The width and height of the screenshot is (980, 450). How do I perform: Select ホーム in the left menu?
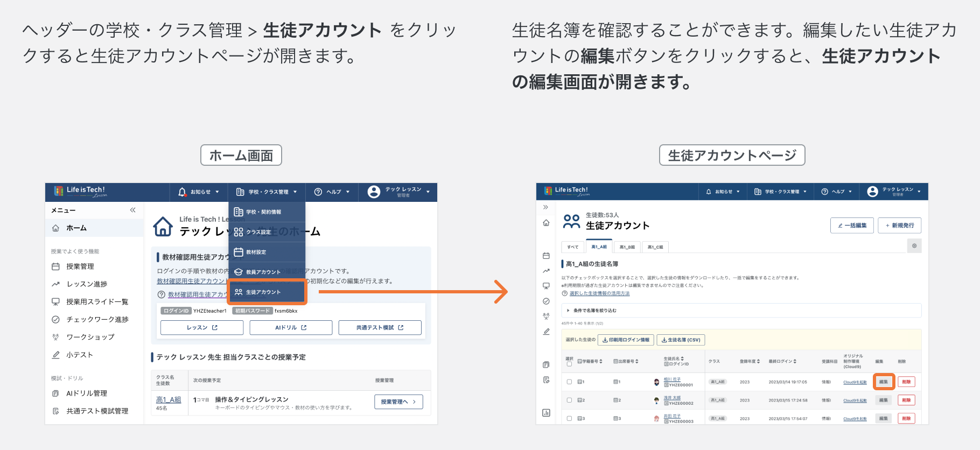pyautogui.click(x=94, y=228)
